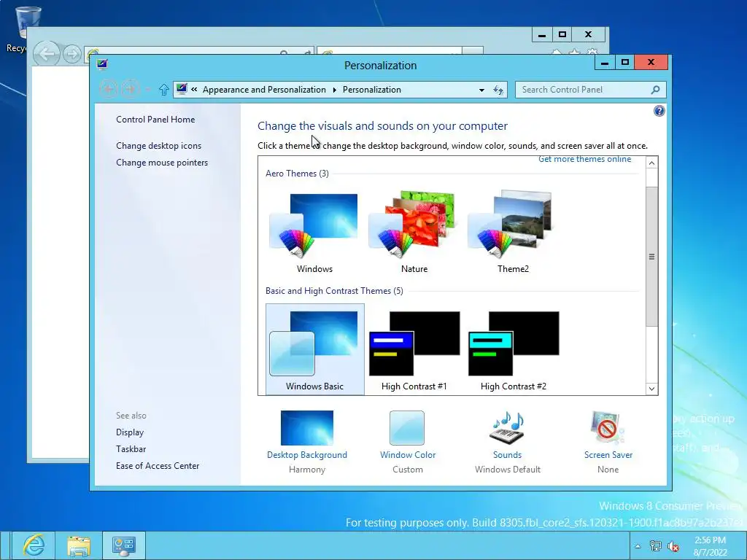This screenshot has width=747, height=560.
Task: Click the network tray icon
Action: [x=656, y=546]
